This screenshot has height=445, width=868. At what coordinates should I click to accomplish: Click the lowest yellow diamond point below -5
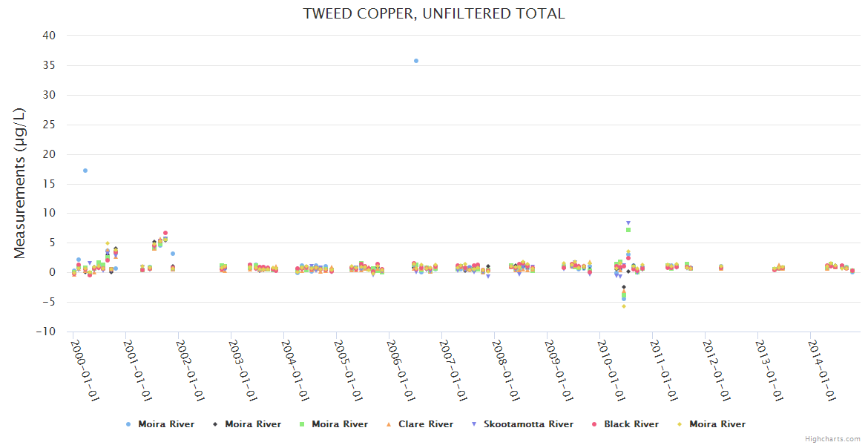[x=624, y=306]
